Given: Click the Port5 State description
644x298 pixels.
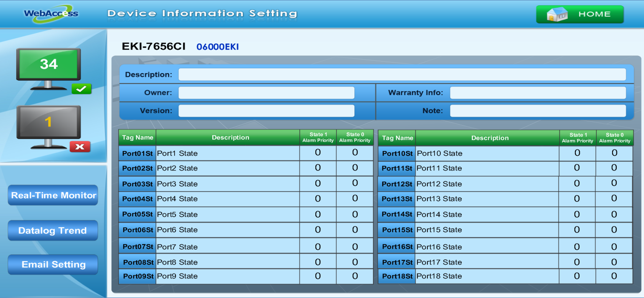Looking at the screenshot, I should [x=228, y=214].
